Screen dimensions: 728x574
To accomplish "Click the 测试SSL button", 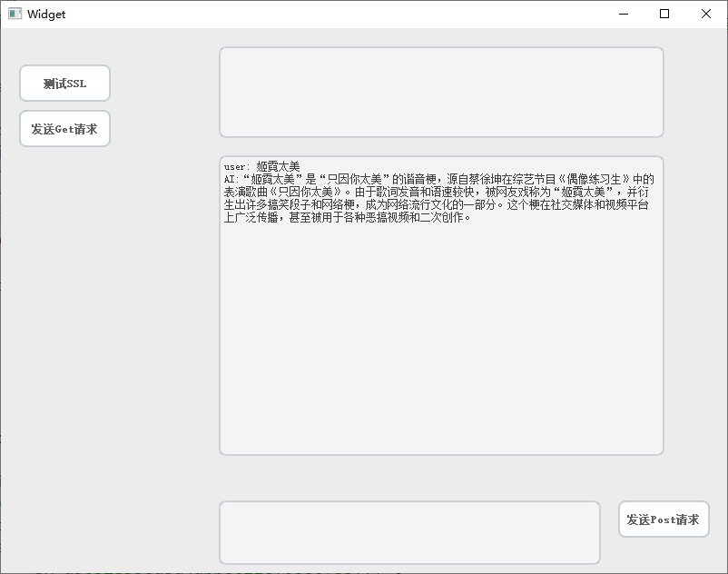I will (64, 84).
